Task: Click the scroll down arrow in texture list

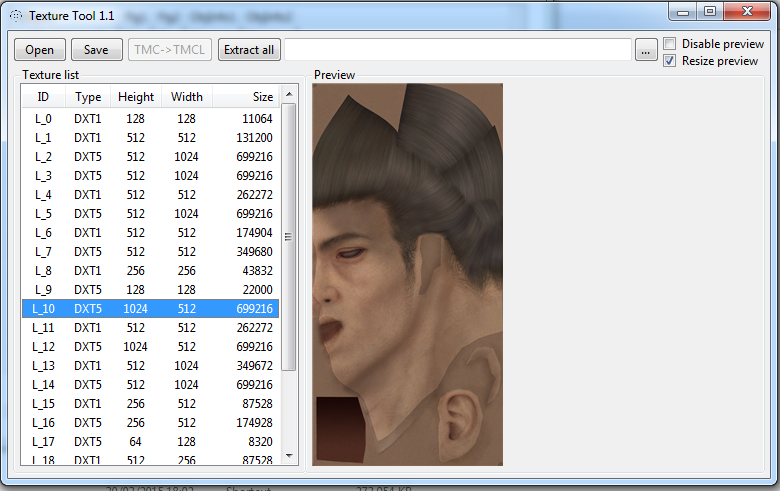Action: pyautogui.click(x=289, y=456)
